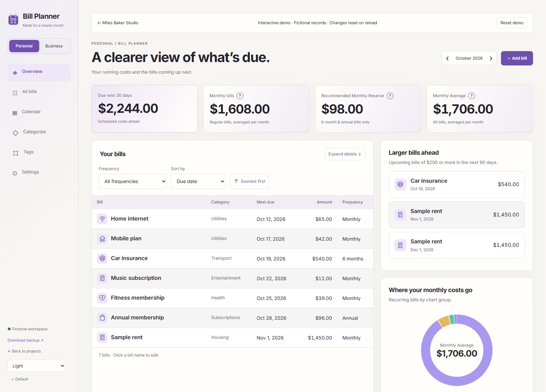This screenshot has width=546, height=392.
Task: Open the Due date sort dropdown
Action: (x=198, y=181)
